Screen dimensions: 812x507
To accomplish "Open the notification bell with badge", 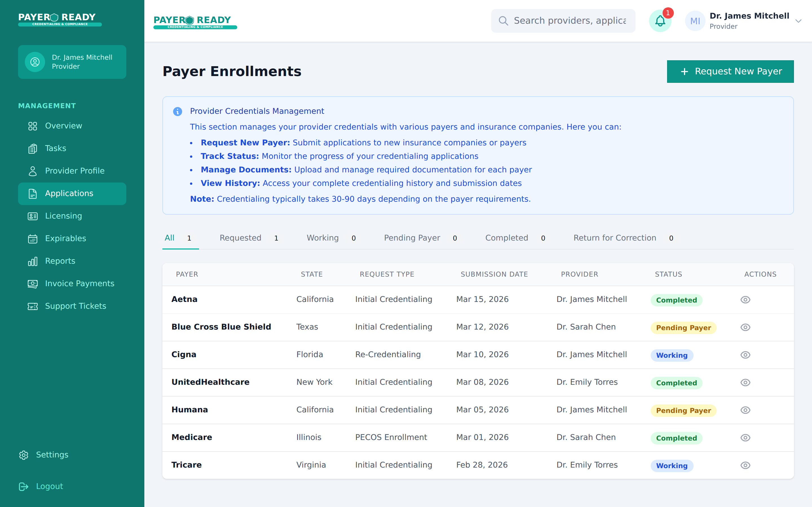I will (x=660, y=21).
